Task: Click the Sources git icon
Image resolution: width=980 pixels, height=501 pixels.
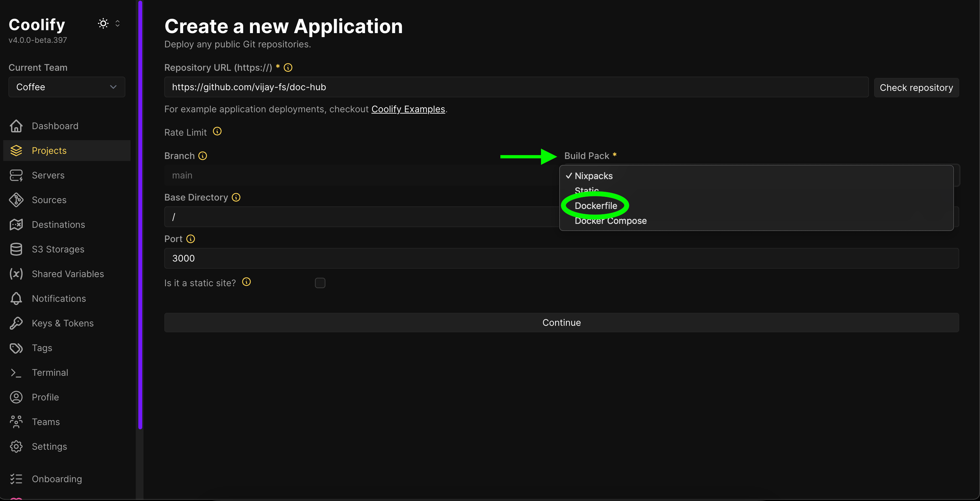Action: [x=16, y=200]
